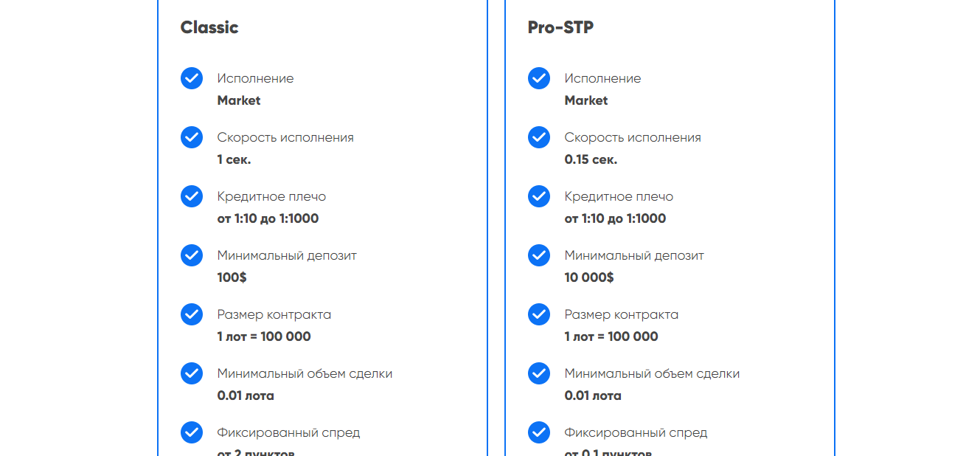Click checkmark icon beside Pro-STP Размер контракта
Image resolution: width=980 pixels, height=456 pixels.
click(539, 314)
